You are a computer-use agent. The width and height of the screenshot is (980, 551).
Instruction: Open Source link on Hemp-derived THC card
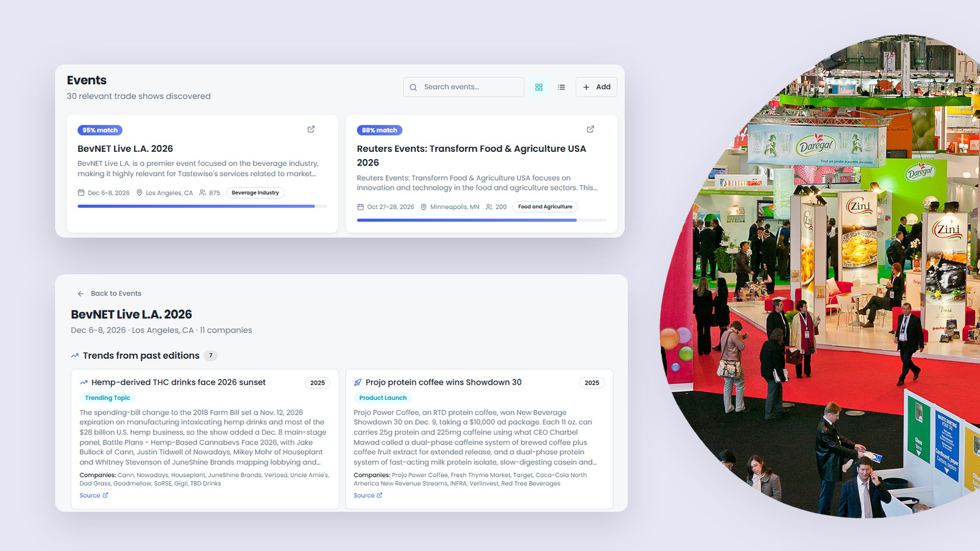click(94, 495)
